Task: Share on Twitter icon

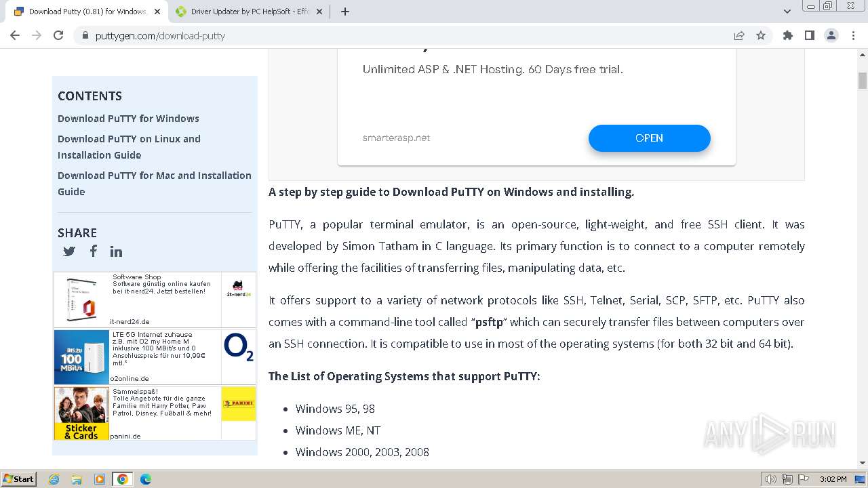Action: coord(69,251)
